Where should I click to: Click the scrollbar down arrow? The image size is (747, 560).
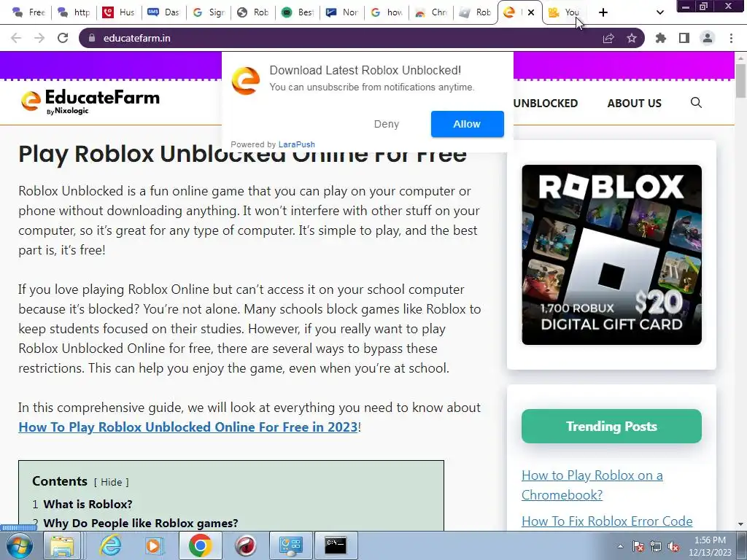coord(740,524)
